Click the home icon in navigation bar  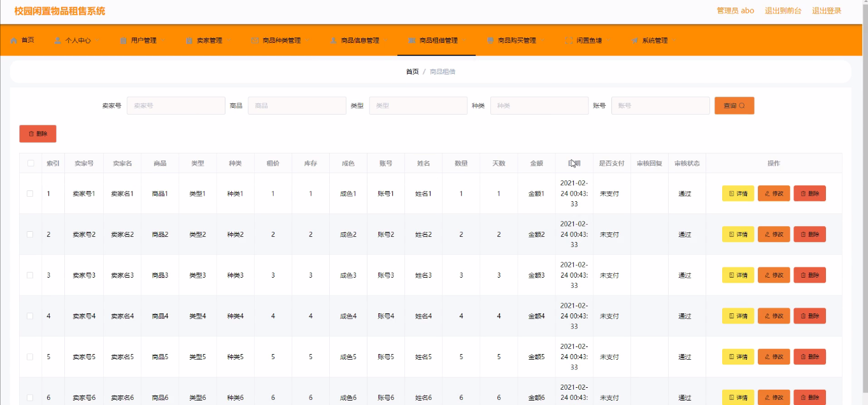tap(14, 40)
